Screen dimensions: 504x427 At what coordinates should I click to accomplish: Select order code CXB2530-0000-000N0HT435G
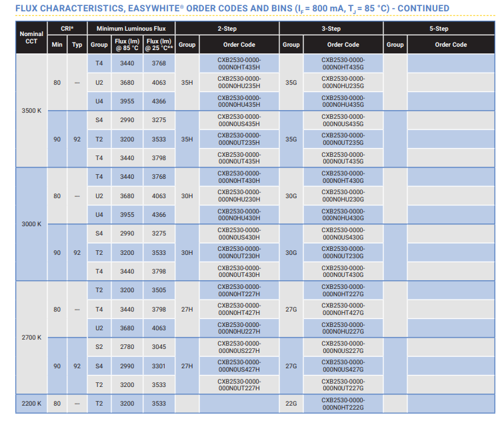[x=343, y=63]
